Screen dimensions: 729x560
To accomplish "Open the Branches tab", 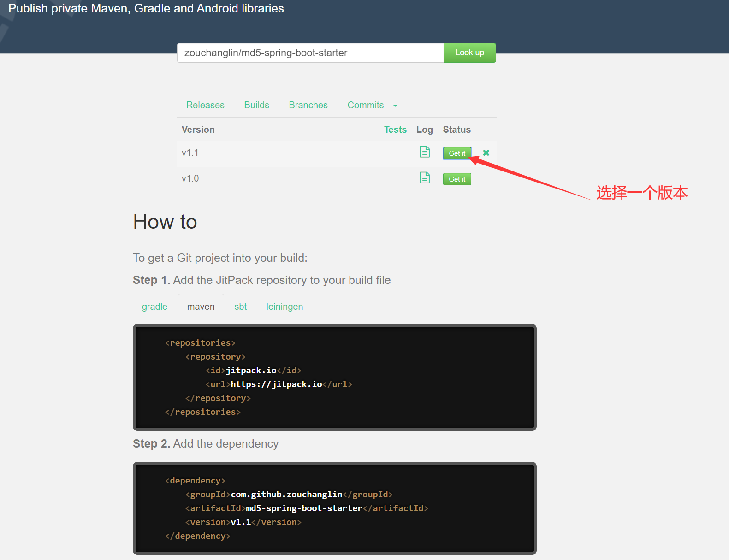I will click(308, 105).
